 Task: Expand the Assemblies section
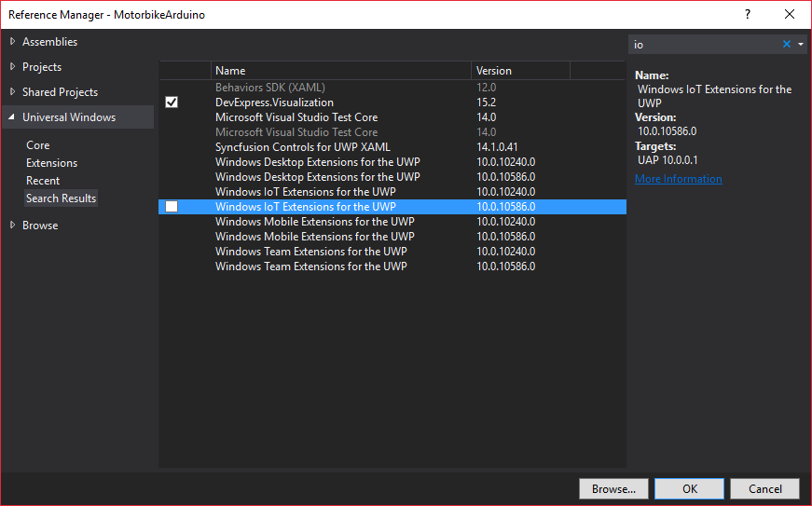click(x=12, y=42)
